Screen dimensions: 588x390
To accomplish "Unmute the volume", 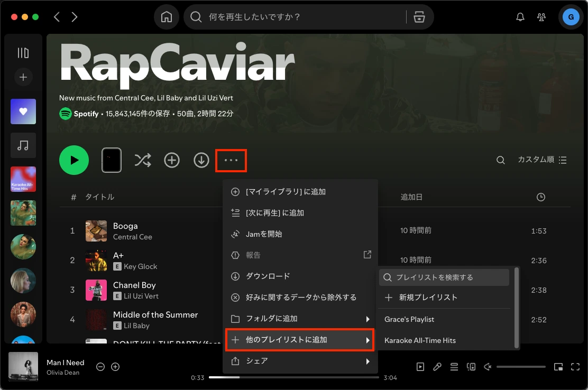I will click(488, 366).
